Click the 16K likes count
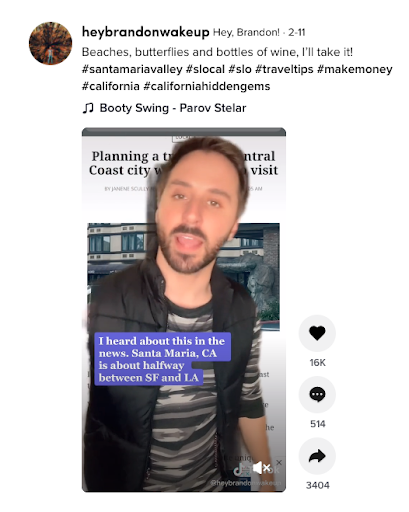Image resolution: width=409 pixels, height=512 pixels. 317,363
